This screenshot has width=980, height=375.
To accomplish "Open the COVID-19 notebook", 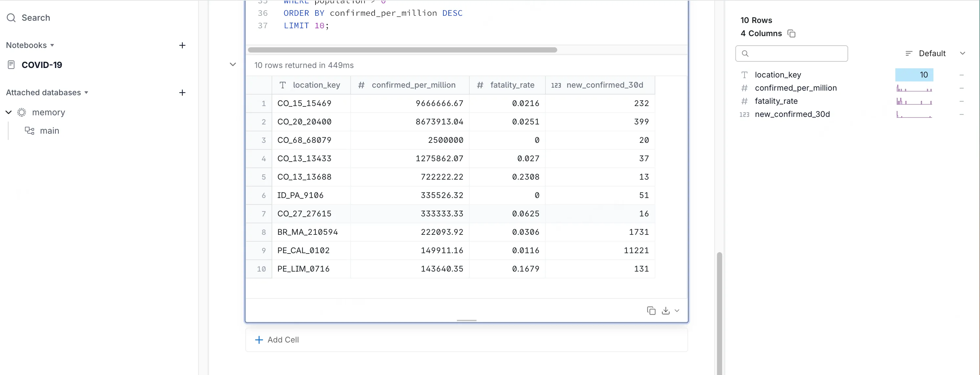I will (x=42, y=65).
